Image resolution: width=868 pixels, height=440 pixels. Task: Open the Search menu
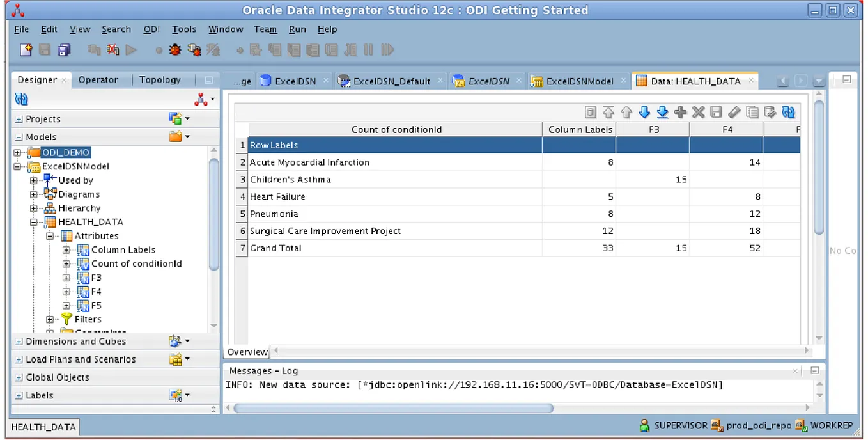click(116, 29)
